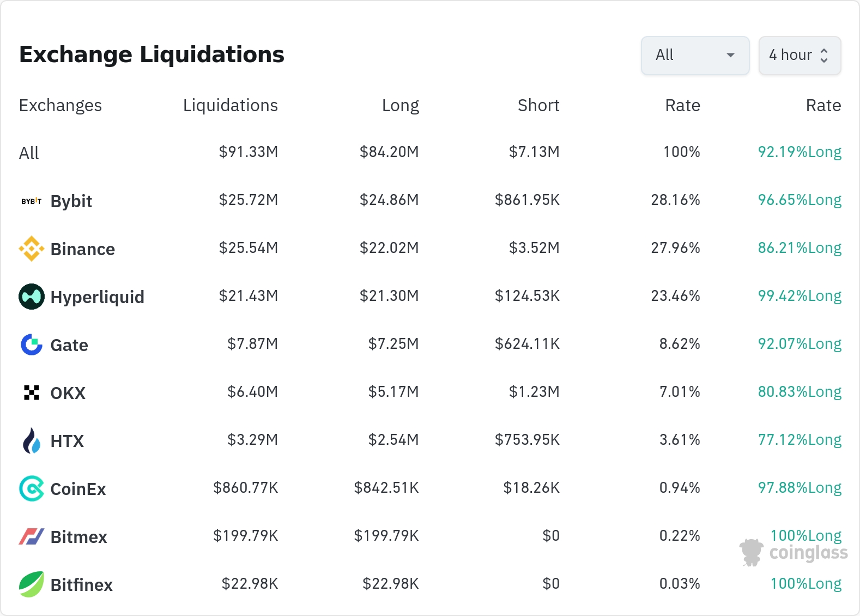
Task: Open the Hyperliquid exchange name link
Action: click(x=97, y=297)
